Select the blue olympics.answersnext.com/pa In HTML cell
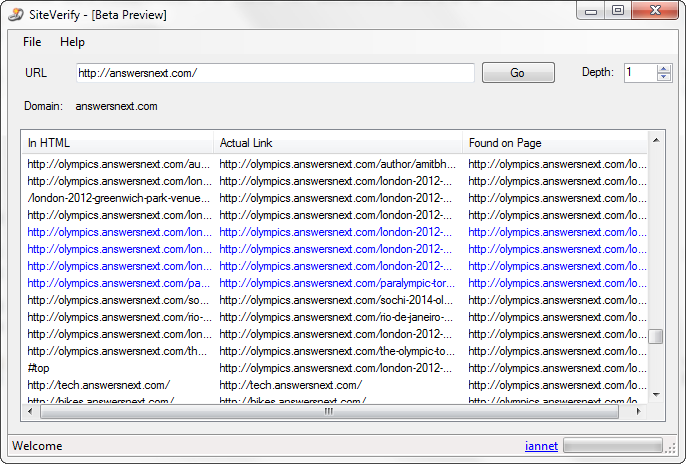Image resolution: width=686 pixels, height=464 pixels. pyautogui.click(x=119, y=283)
